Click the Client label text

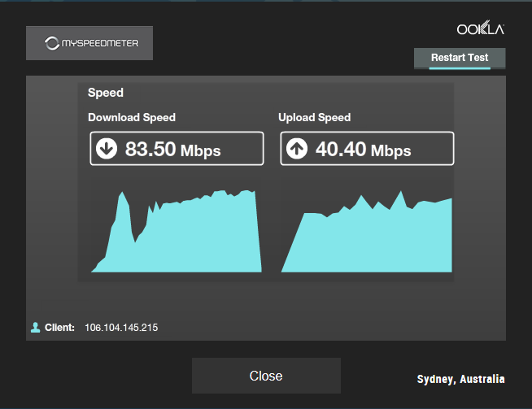tap(59, 328)
